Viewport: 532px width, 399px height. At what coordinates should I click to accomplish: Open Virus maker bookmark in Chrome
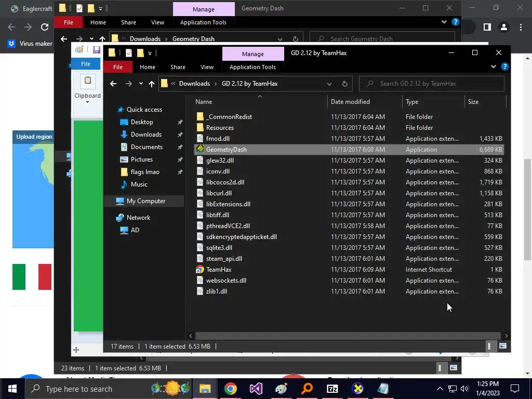[31, 44]
